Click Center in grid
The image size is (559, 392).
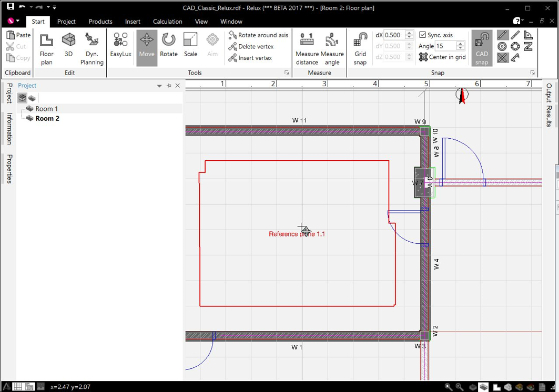442,57
